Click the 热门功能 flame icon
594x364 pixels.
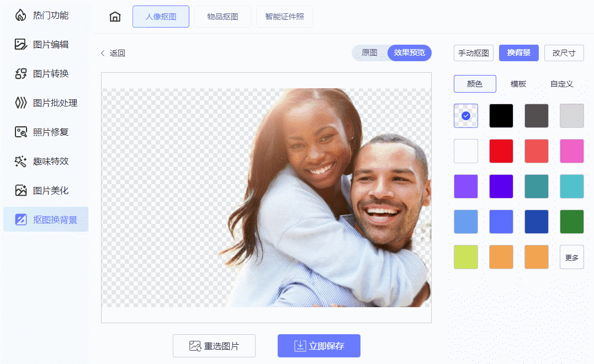21,15
